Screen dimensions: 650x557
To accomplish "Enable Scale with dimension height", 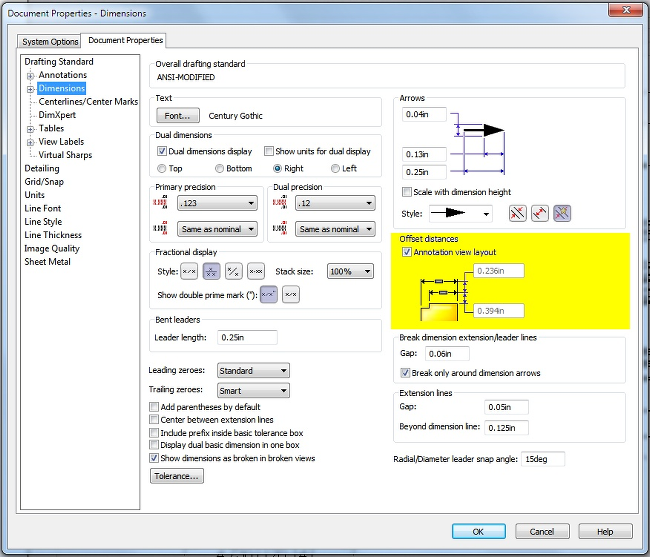I will pyautogui.click(x=407, y=192).
